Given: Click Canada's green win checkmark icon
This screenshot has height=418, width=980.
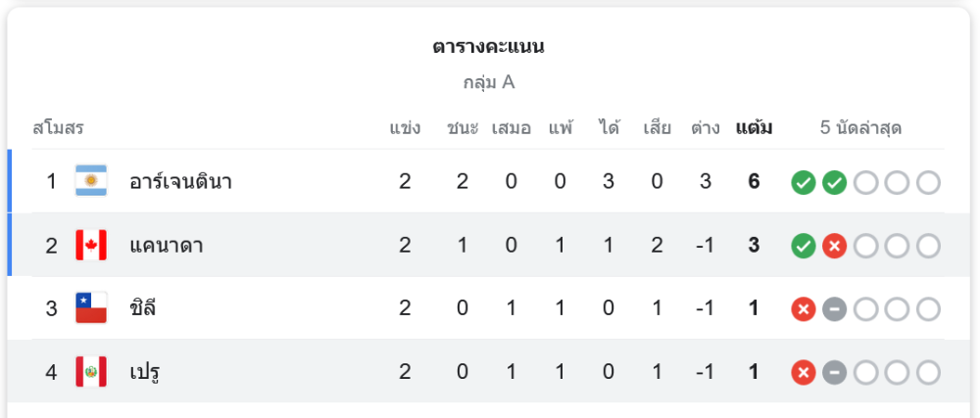Looking at the screenshot, I should point(804,246).
